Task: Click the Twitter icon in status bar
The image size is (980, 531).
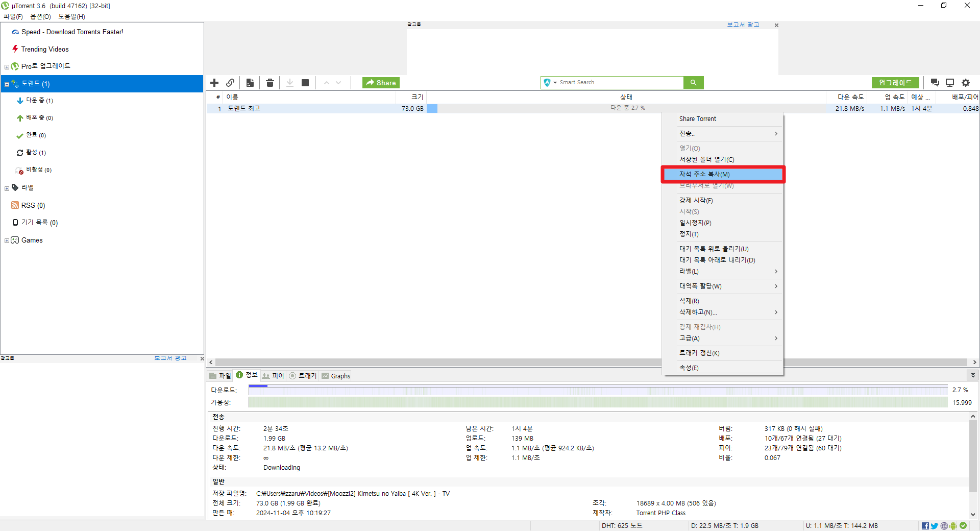Action: [x=935, y=526]
